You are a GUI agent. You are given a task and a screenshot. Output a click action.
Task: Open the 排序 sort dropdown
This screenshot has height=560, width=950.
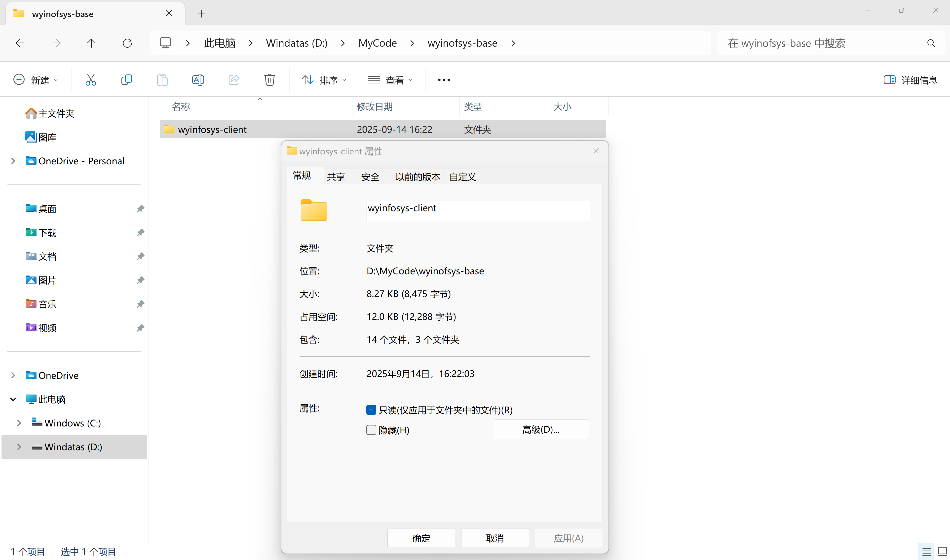(324, 80)
